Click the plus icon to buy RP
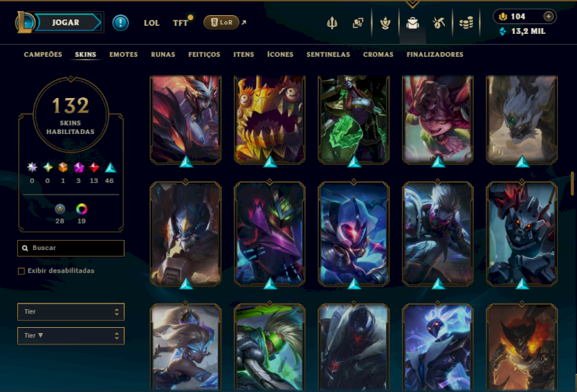Viewport: 577px width, 392px height. coord(548,16)
